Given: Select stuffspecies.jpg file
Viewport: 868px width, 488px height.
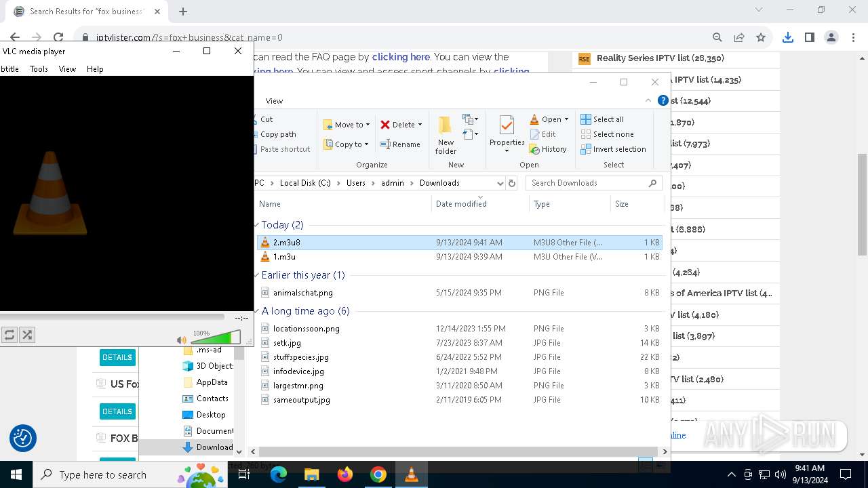Looking at the screenshot, I should 460,357.
